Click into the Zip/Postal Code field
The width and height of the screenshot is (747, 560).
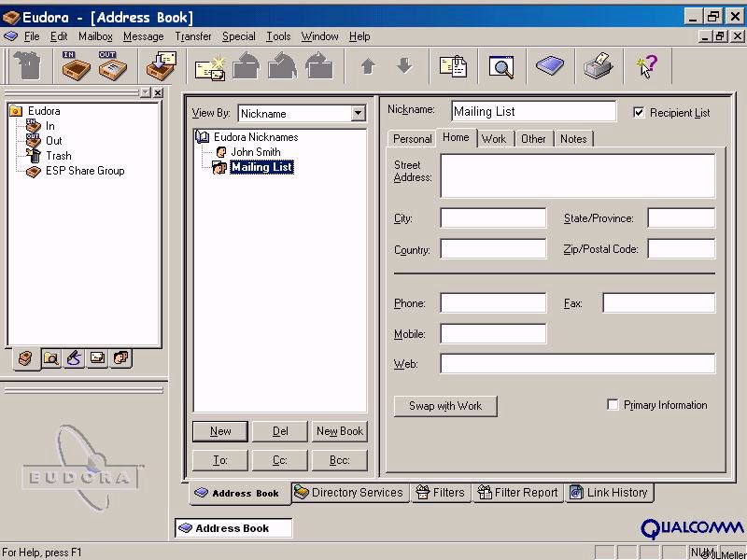(682, 248)
